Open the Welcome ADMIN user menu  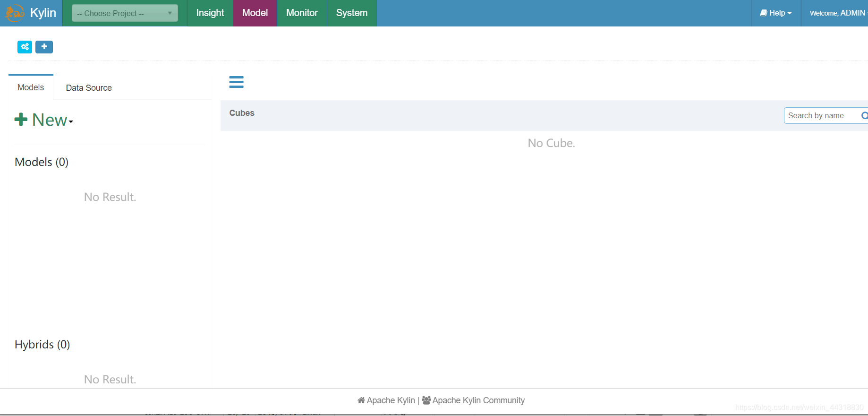coord(838,13)
